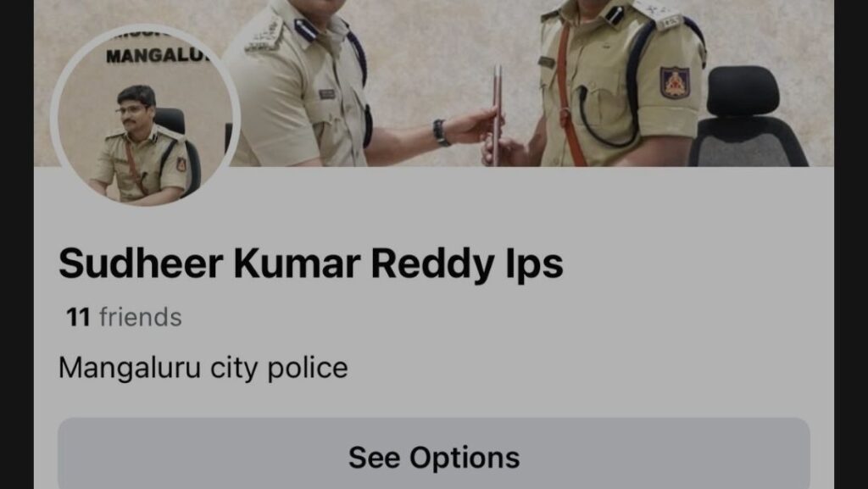Select the Mangaluru city police bio text
Image resolution: width=868 pixels, height=489 pixels.
pos(203,368)
